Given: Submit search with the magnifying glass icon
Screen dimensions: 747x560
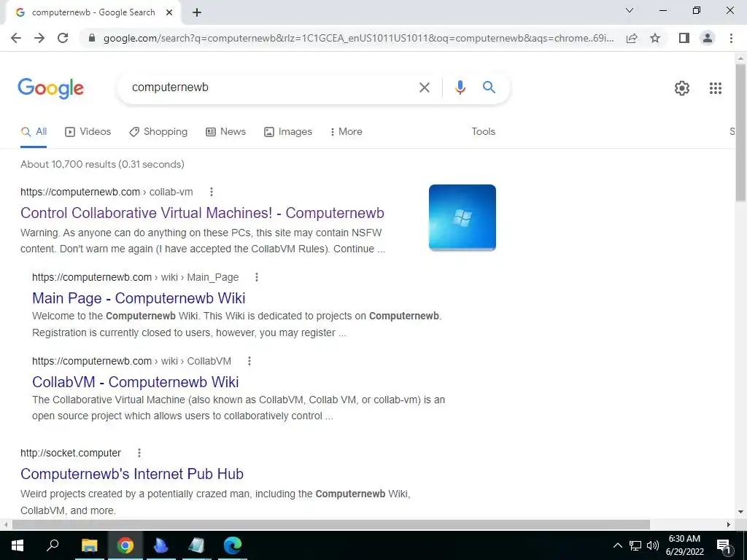Looking at the screenshot, I should coord(489,87).
